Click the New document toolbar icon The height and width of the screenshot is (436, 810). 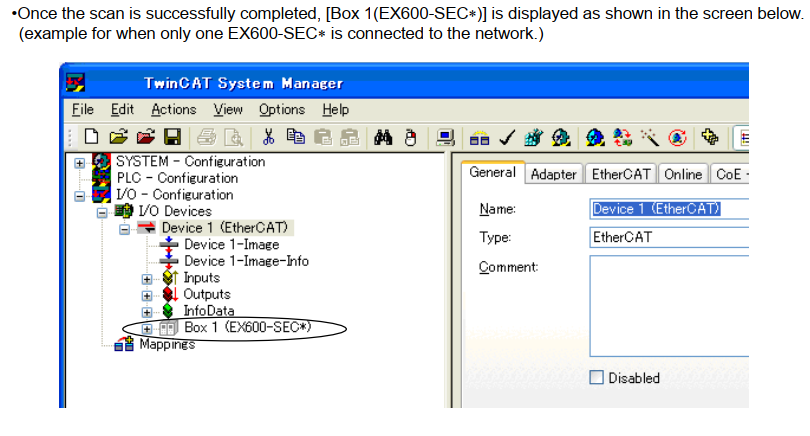click(91, 137)
